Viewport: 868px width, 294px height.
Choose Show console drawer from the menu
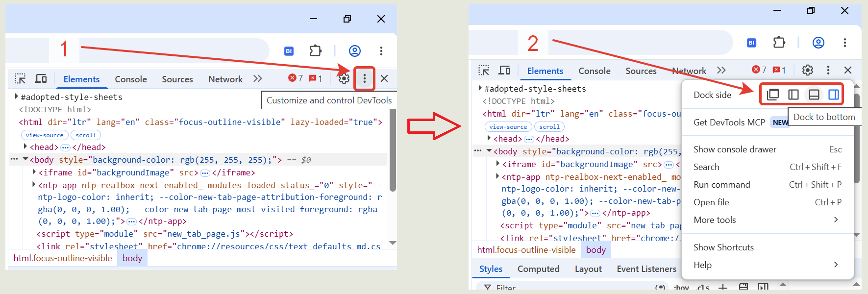coord(768,149)
